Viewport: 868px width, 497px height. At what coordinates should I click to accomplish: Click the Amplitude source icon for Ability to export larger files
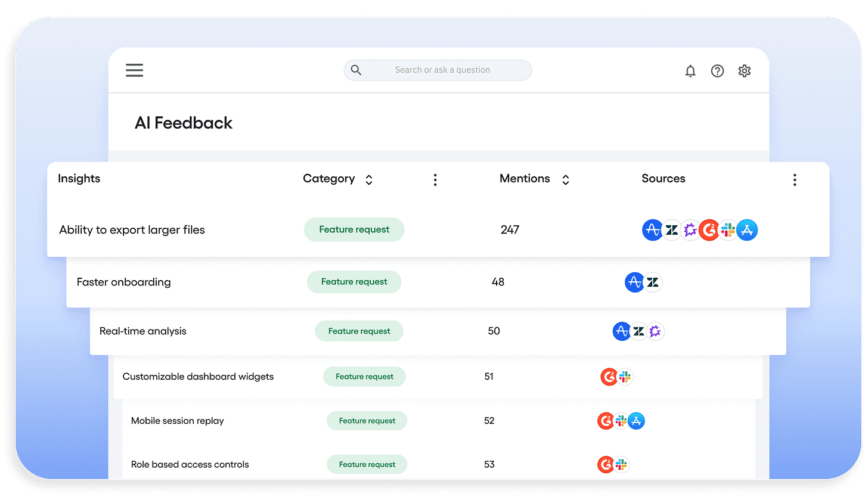point(652,229)
